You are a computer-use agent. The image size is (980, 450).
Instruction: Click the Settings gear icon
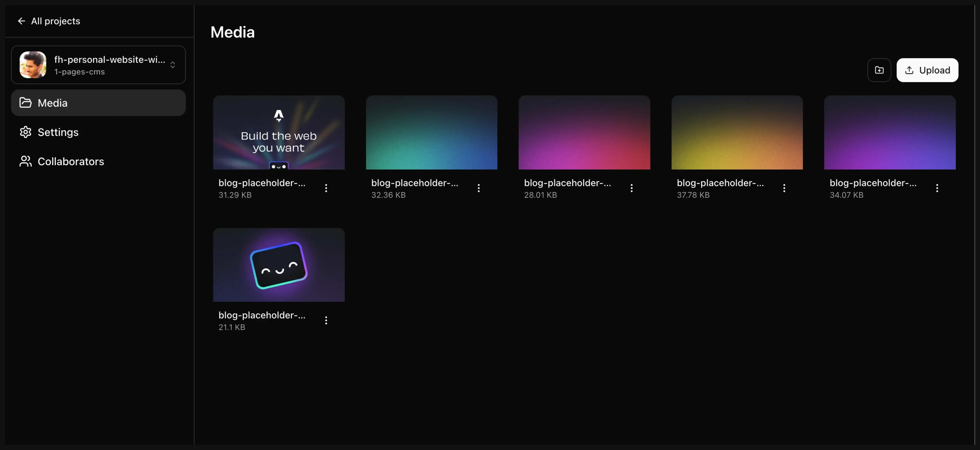click(x=26, y=132)
